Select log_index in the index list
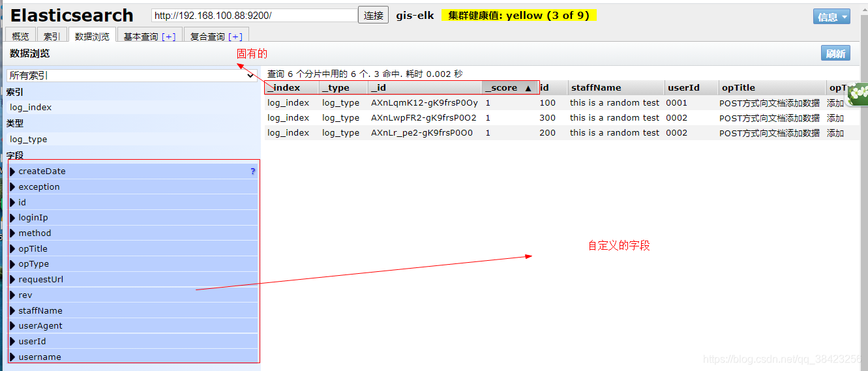Screen dimensions: 868x371 132,108
